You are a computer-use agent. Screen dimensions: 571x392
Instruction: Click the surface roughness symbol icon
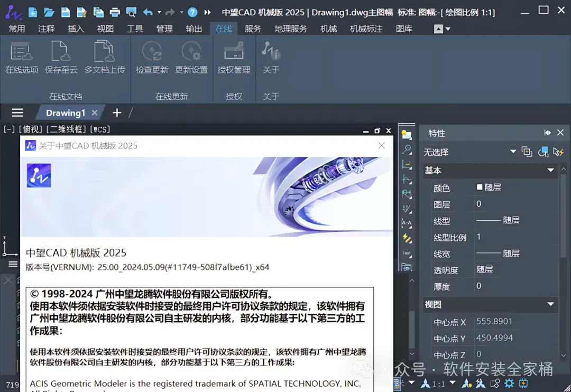tap(407, 209)
